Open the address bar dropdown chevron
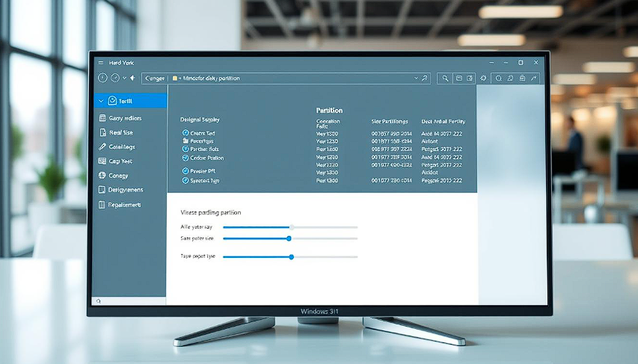Image resolution: width=638 pixels, height=364 pixels. (416, 78)
